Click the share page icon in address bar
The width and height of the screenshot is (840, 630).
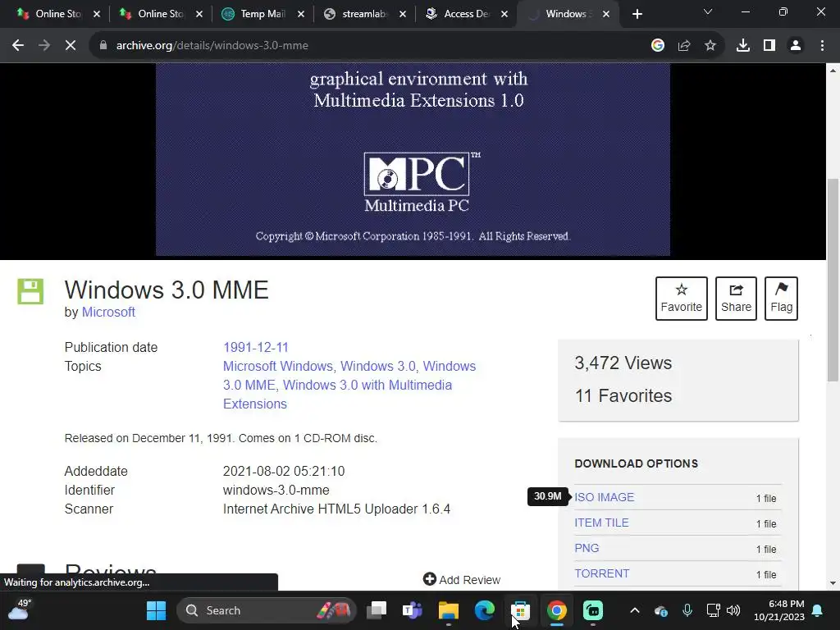pos(684,46)
